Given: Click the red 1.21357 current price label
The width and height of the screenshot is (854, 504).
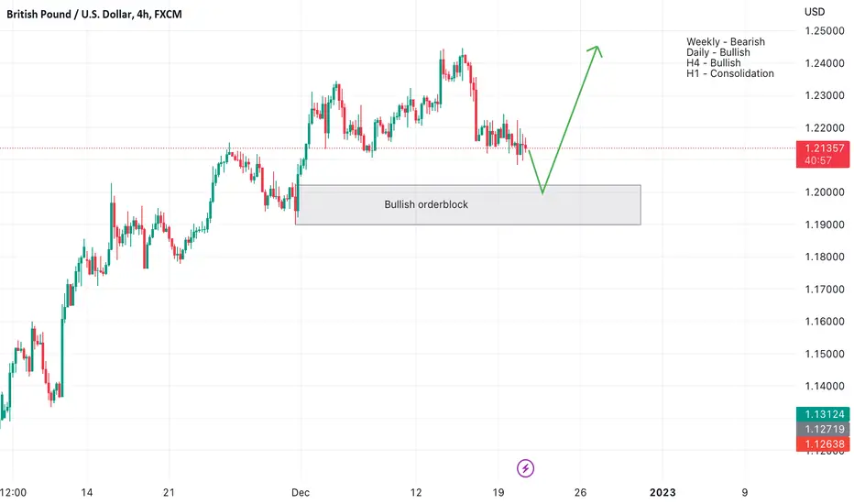Looking at the screenshot, I should click(x=823, y=154).
